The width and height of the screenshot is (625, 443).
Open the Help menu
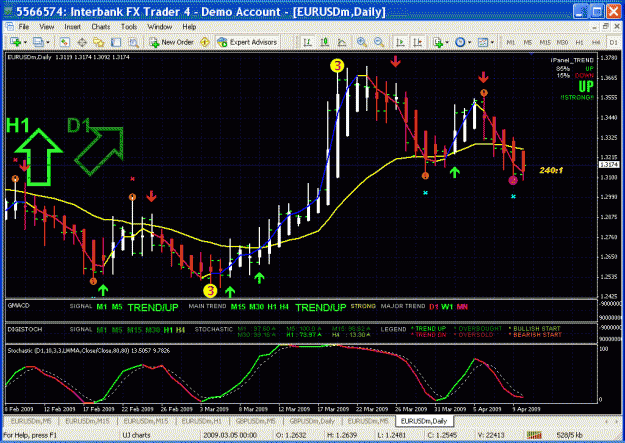click(x=189, y=27)
